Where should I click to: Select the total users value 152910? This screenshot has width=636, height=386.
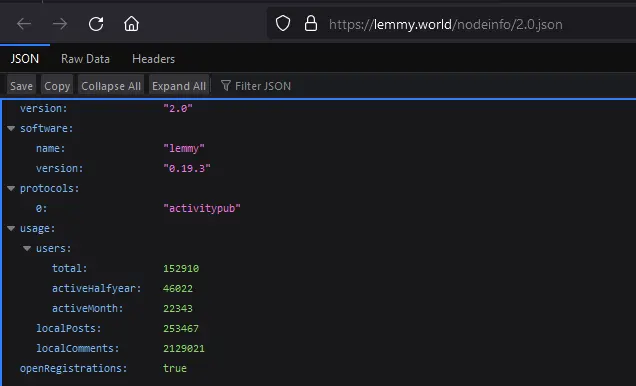181,268
